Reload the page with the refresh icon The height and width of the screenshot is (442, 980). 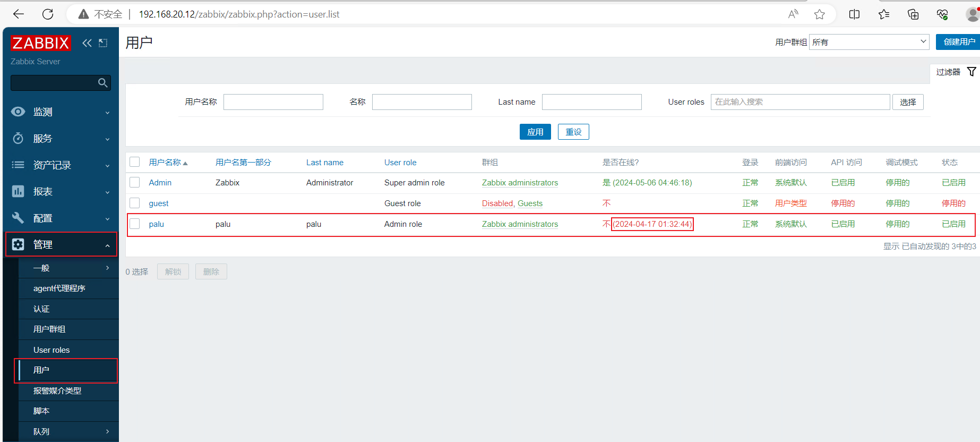pos(48,14)
